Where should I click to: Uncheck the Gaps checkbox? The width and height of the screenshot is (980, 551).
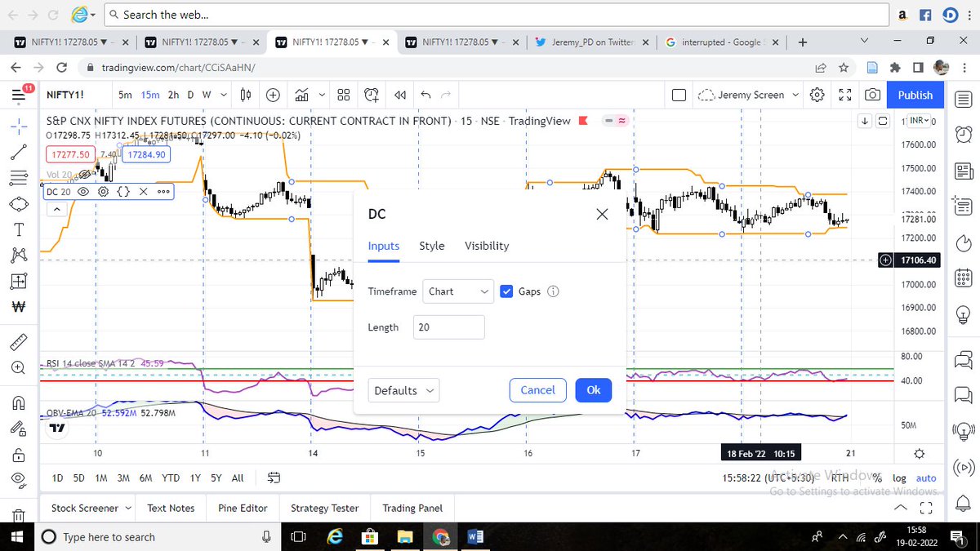(506, 291)
